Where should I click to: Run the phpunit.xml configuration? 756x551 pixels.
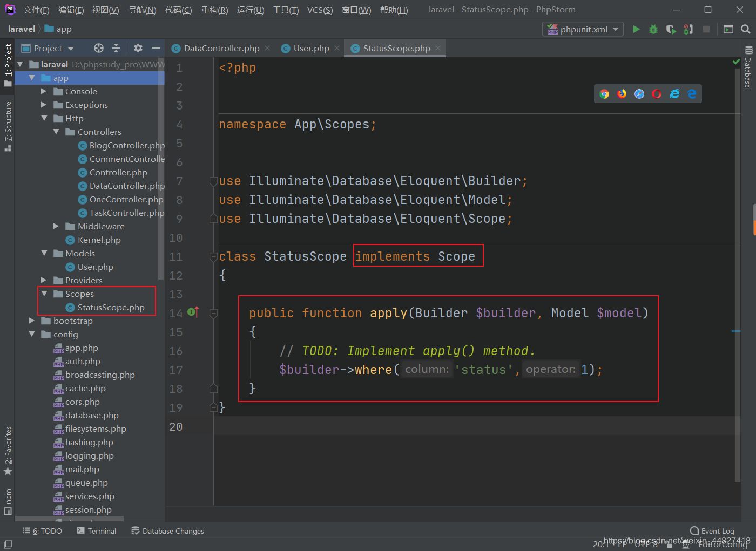tap(636, 29)
